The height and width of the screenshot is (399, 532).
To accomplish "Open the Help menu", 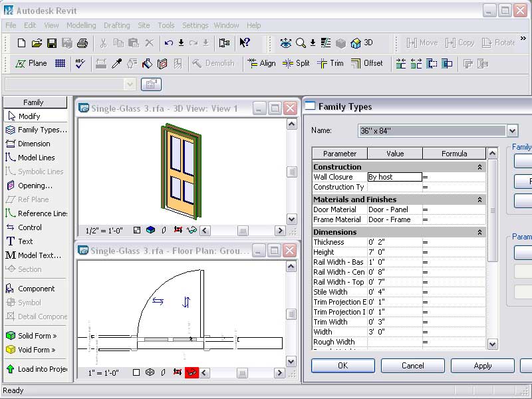I will click(253, 25).
